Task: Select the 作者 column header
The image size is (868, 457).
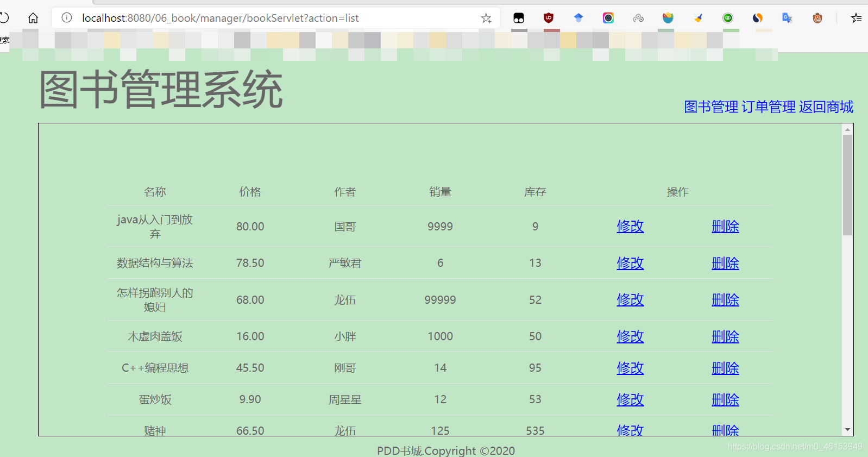Action: [345, 192]
